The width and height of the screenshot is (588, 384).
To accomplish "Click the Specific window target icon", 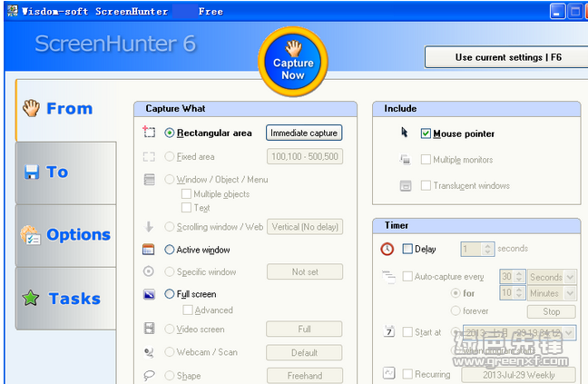I will click(149, 271).
